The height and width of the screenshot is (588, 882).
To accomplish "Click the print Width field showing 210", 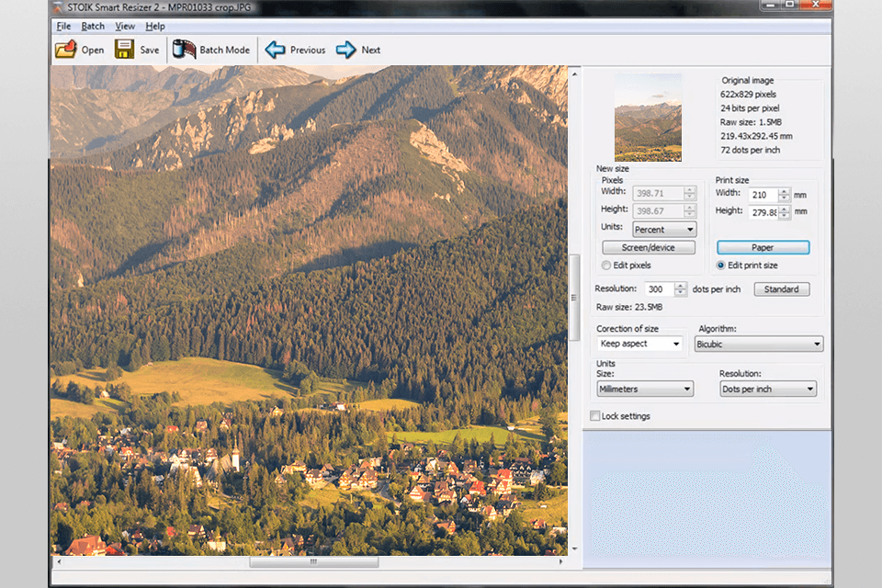I will pos(763,196).
